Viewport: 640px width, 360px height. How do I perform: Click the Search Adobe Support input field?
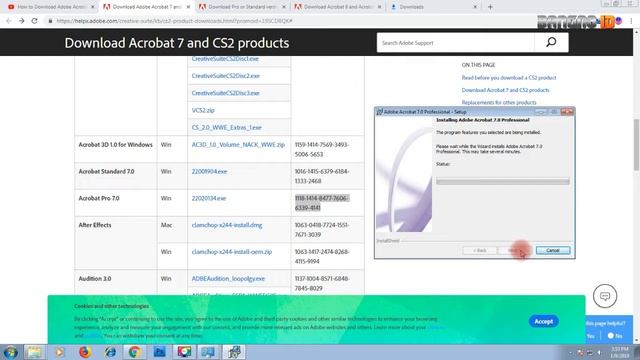456,42
